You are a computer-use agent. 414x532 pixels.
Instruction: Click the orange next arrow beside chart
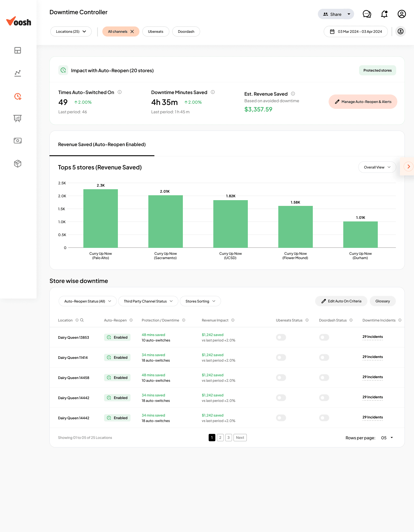point(409,167)
